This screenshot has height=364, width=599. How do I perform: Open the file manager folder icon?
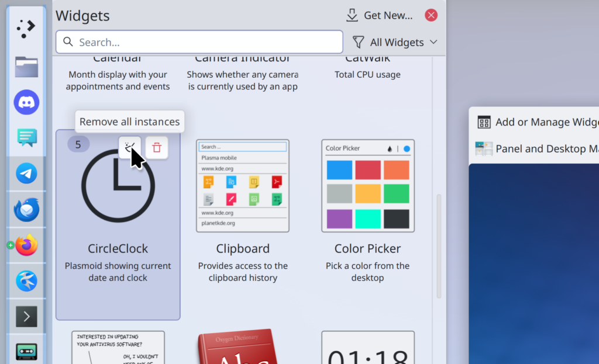point(26,67)
